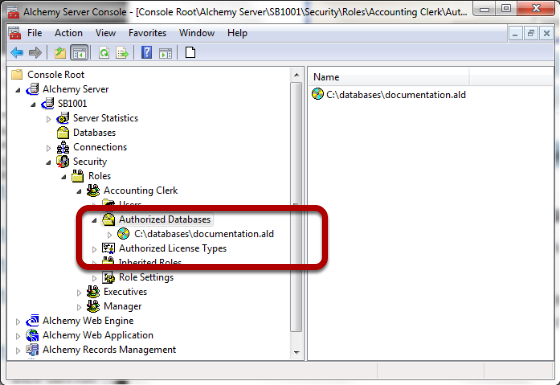Click the documentation.ald disc icon in tree
This screenshot has height=385, width=560.
point(124,234)
